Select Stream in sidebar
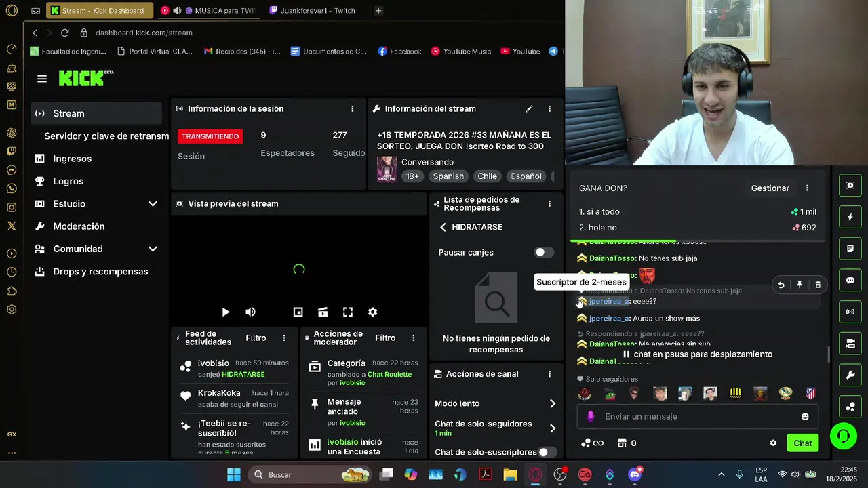Viewport: 868px width, 488px height. click(x=96, y=113)
